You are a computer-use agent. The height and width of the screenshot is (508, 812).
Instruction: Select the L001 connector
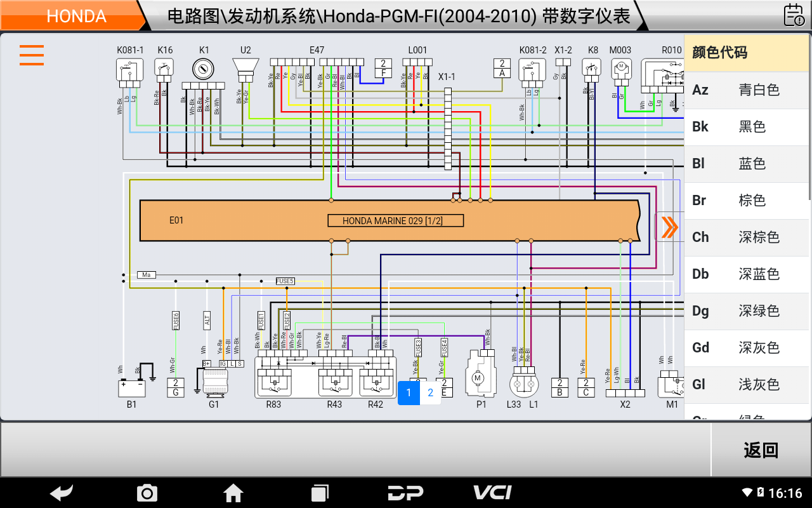click(417, 62)
